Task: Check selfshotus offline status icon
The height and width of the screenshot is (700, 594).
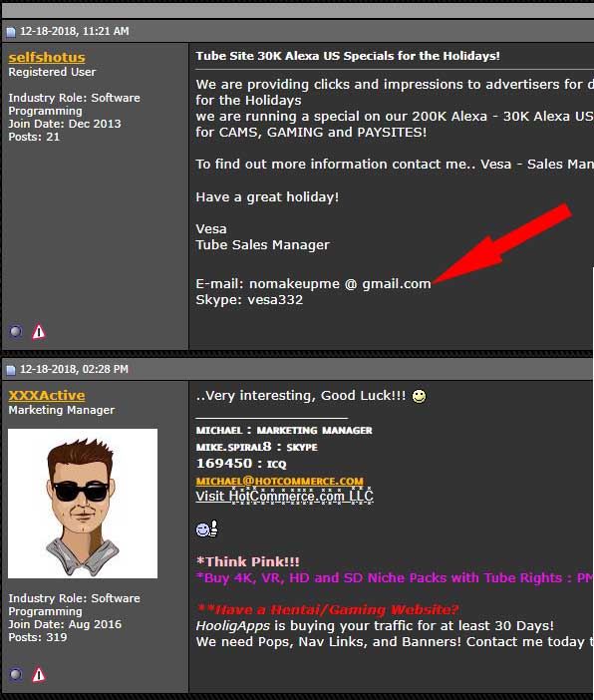Action: tap(16, 332)
